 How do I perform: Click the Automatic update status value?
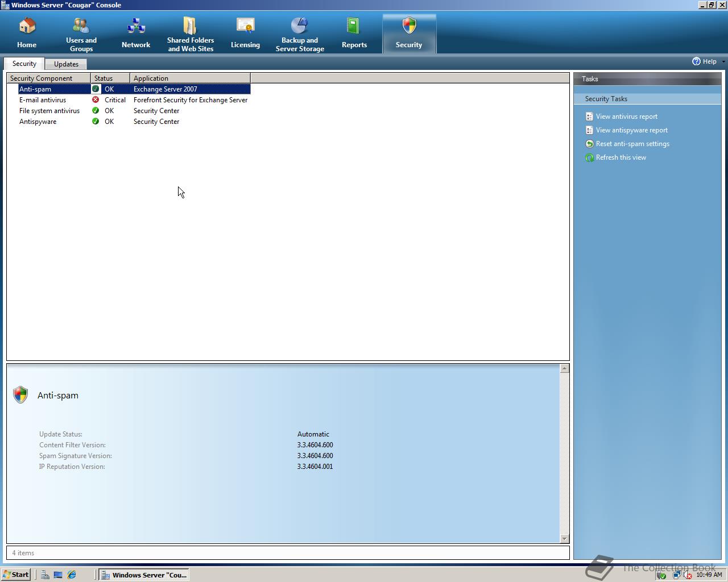[x=313, y=434]
